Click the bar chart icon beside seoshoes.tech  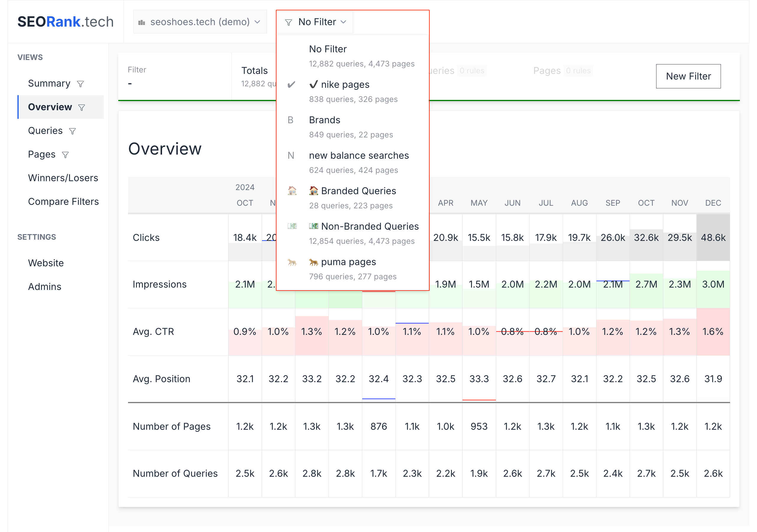[142, 22]
